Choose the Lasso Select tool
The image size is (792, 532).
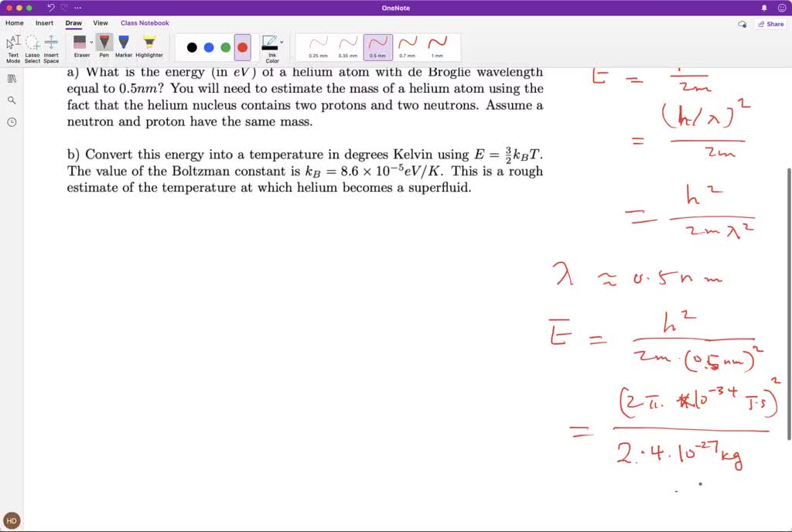(x=32, y=46)
